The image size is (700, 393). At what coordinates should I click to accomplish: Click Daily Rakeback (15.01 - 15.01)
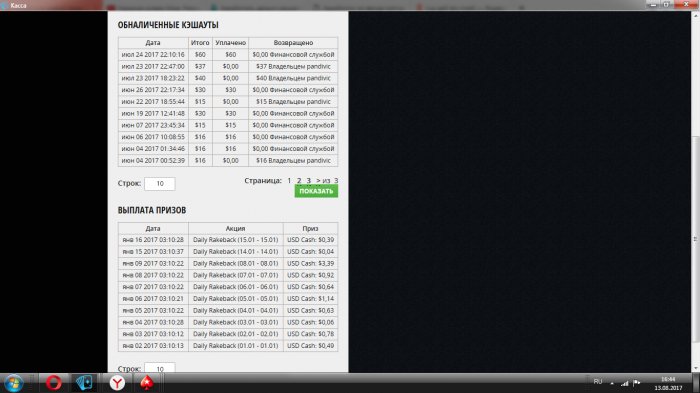(x=236, y=240)
